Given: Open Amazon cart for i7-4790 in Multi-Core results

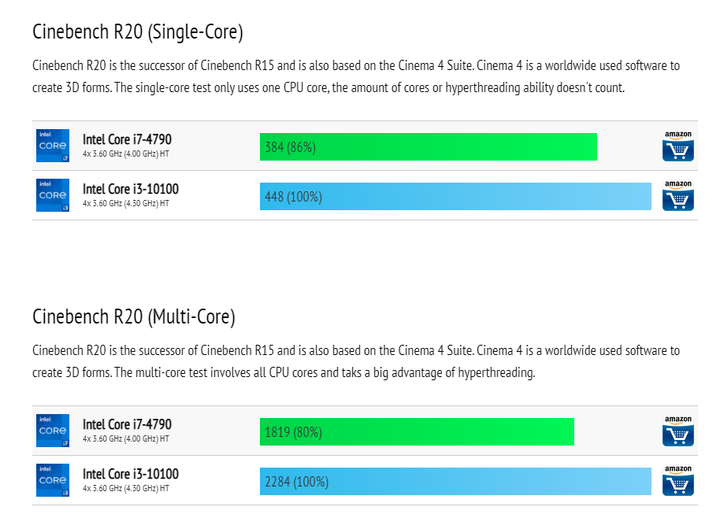Looking at the screenshot, I should (x=678, y=431).
